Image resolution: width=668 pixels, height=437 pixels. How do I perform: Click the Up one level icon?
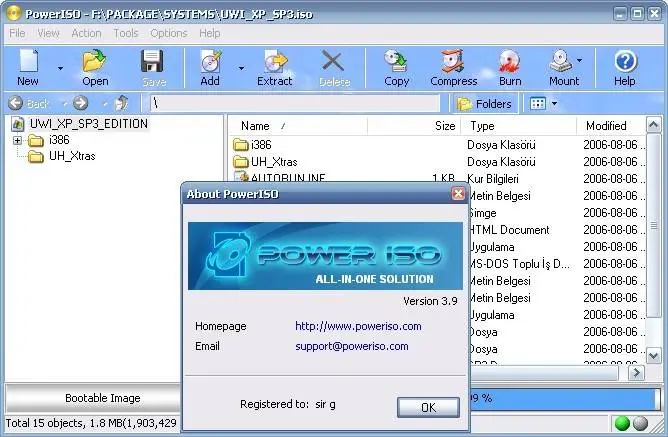click(x=122, y=103)
